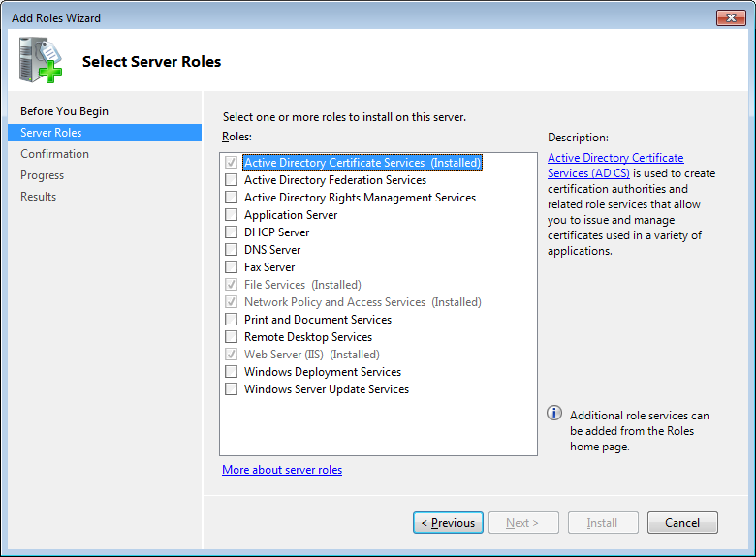This screenshot has height=557, width=756.
Task: Enable Windows Server Update Services checkbox
Action: [231, 389]
